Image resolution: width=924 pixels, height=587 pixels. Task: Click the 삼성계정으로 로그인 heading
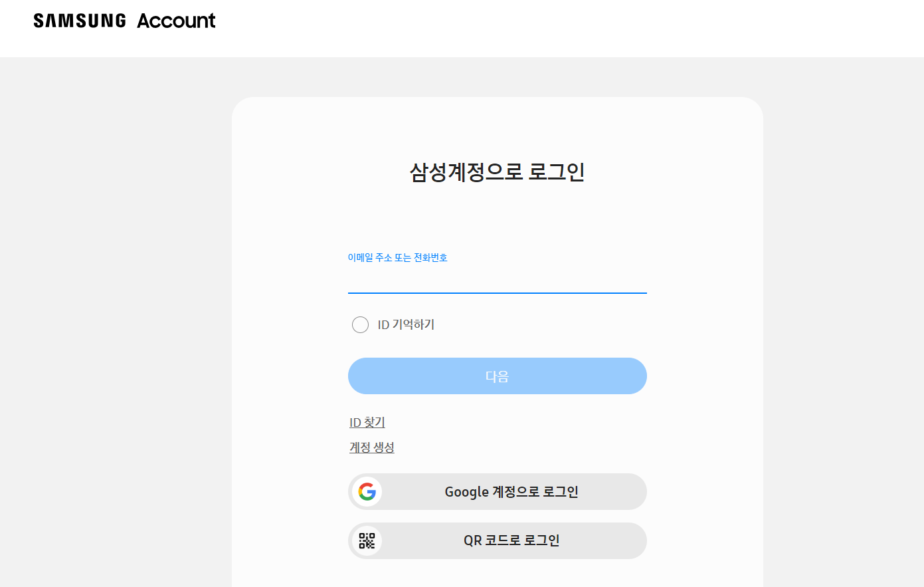coord(497,172)
